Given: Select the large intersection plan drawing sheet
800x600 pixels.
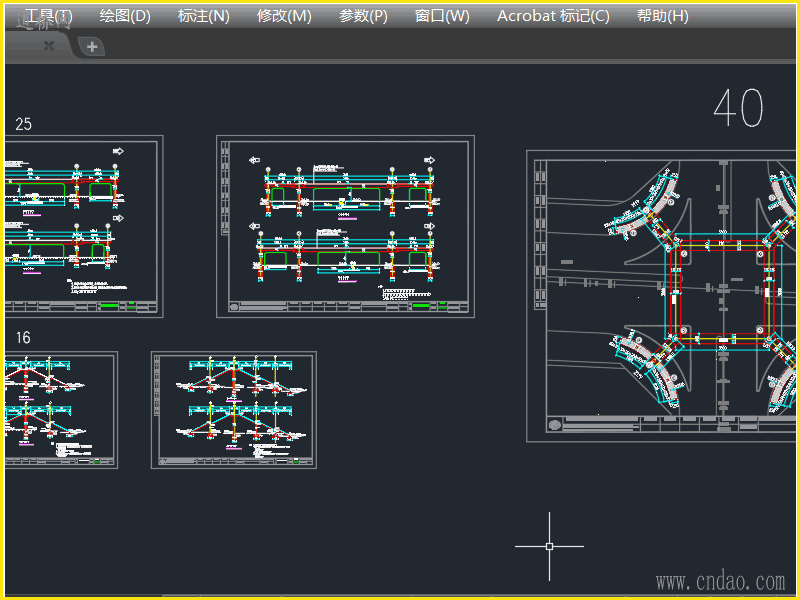Looking at the screenshot, I should (663, 293).
